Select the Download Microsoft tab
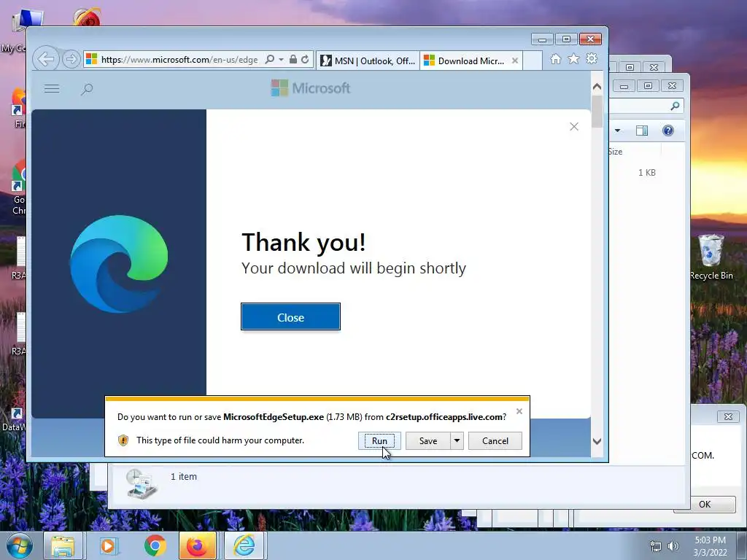This screenshot has width=747, height=560. [x=465, y=61]
